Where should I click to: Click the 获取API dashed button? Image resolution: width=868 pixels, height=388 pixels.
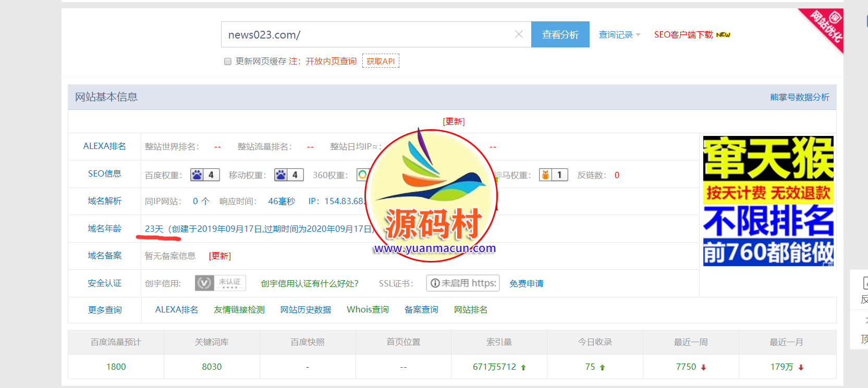(381, 61)
